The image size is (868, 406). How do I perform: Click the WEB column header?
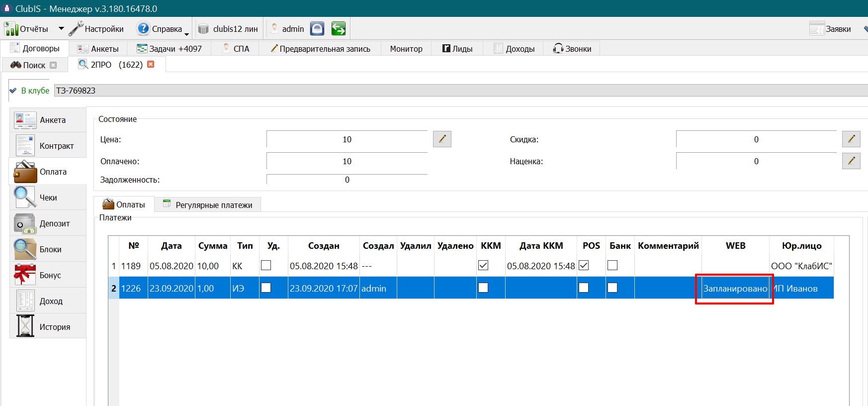735,246
